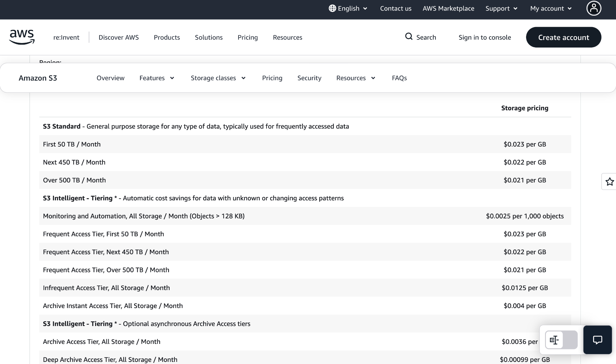Open the Solutions menu
Screen dimensions: 616x364
(x=209, y=37)
